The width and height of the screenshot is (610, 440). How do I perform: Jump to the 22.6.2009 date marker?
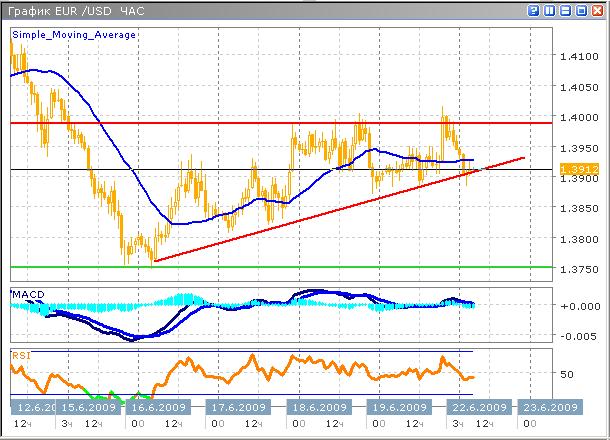point(472,408)
